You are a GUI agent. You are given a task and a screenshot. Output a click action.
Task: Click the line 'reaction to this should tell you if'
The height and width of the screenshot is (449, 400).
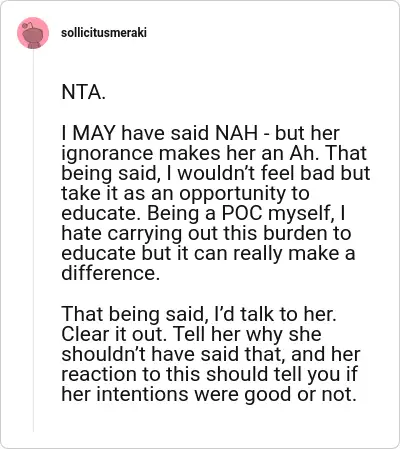point(209,374)
